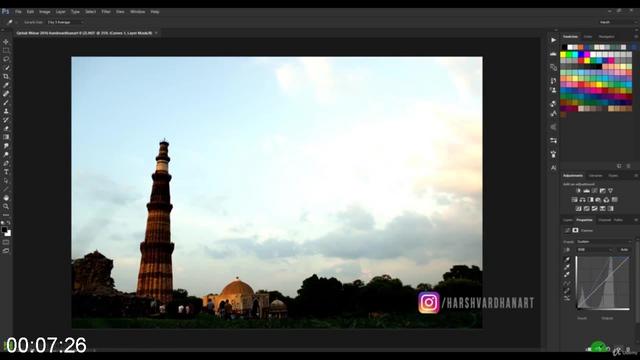
Task: Select the Path Selection tool
Action: [6, 180]
